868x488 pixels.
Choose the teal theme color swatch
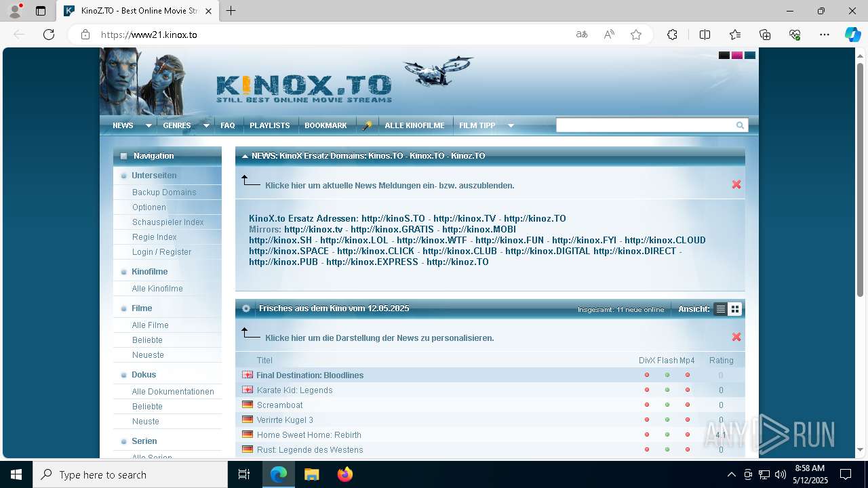750,56
